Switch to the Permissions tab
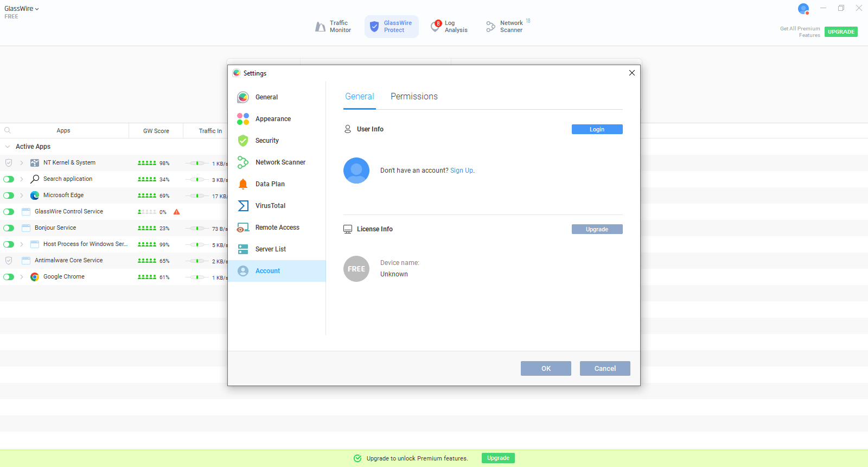This screenshot has height=467, width=868. 414,97
